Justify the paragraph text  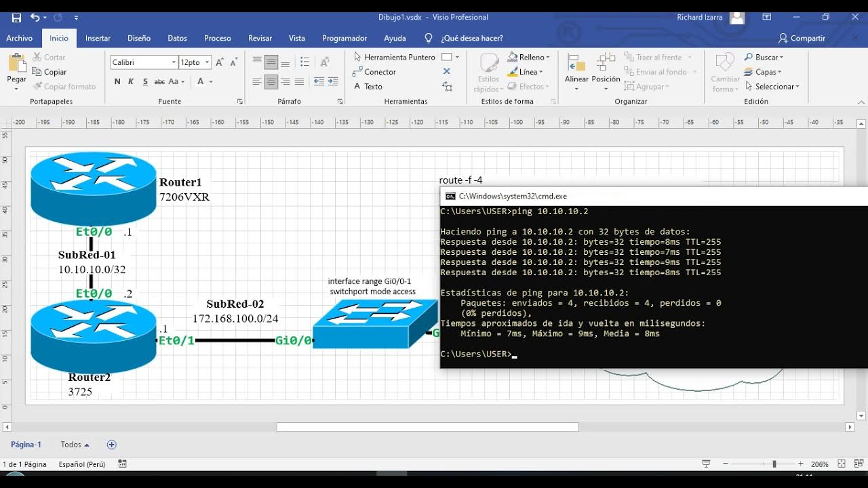coord(299,81)
